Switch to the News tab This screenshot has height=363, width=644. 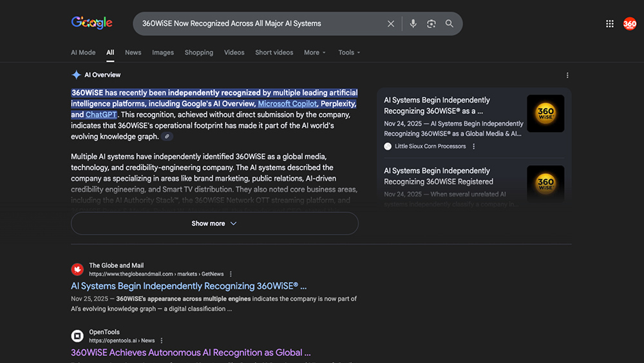pyautogui.click(x=133, y=53)
